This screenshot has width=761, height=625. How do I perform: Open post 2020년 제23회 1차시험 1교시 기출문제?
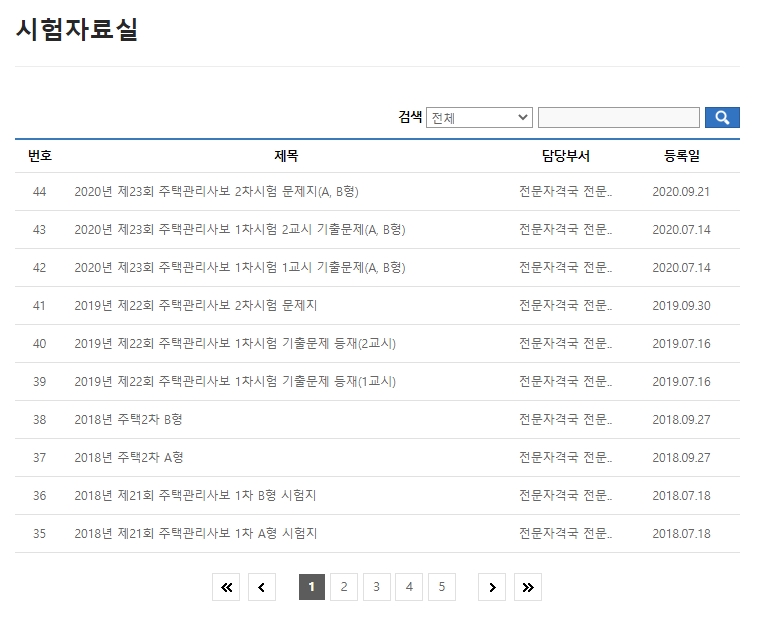tap(240, 267)
